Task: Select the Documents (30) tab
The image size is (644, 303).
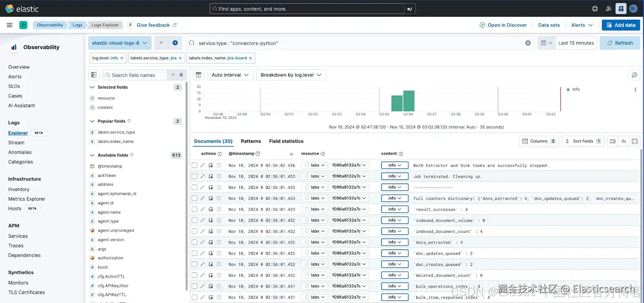Action: (213, 141)
